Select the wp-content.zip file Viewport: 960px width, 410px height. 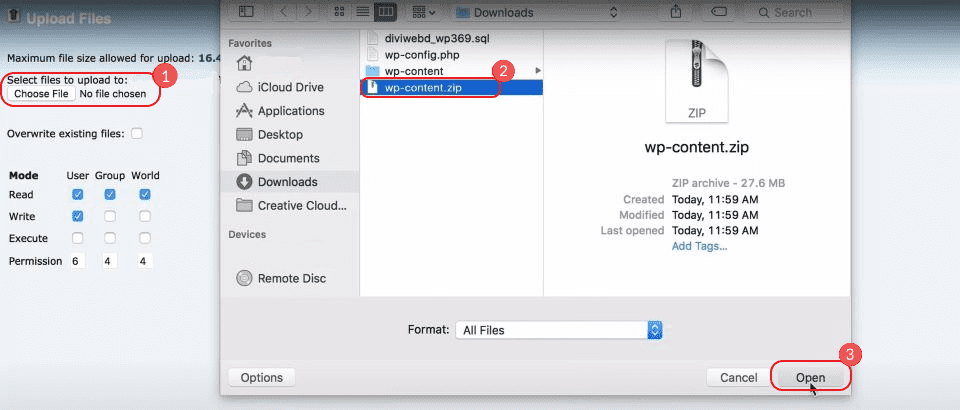point(452,88)
